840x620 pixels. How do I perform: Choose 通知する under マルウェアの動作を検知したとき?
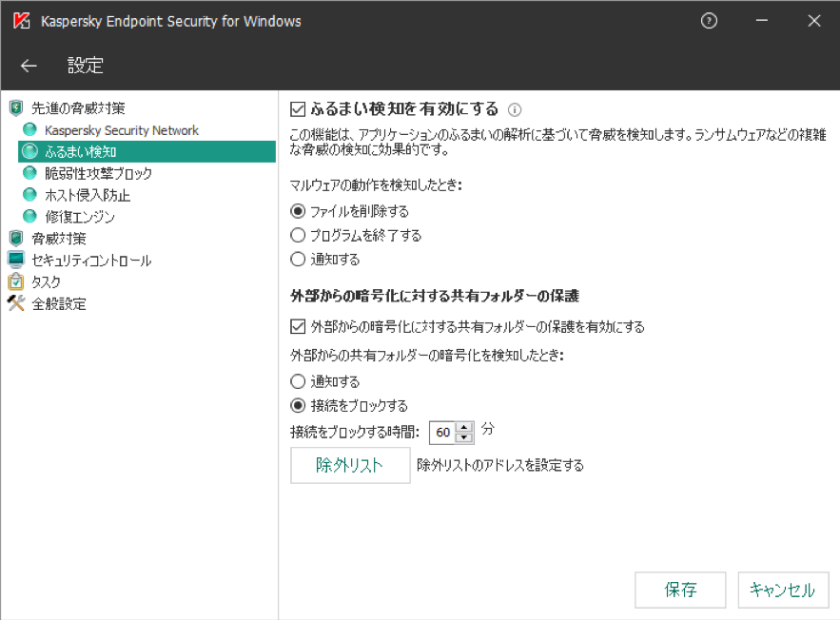[x=298, y=260]
